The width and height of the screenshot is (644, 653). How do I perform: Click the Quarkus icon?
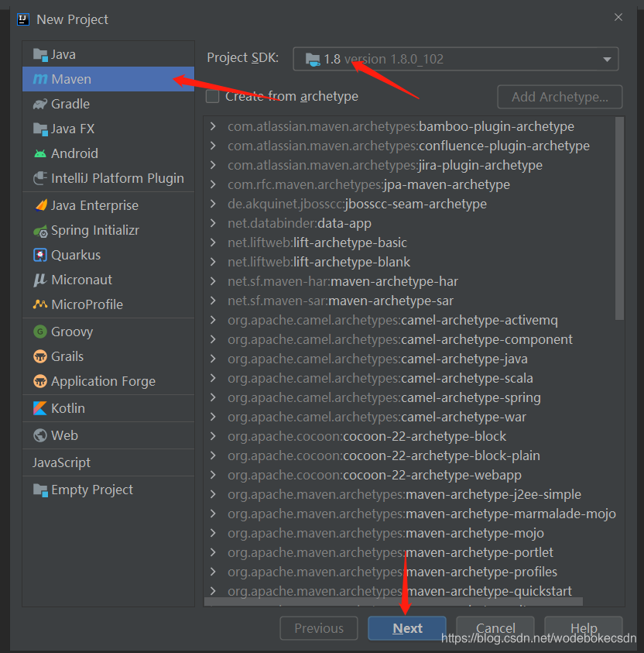point(40,255)
